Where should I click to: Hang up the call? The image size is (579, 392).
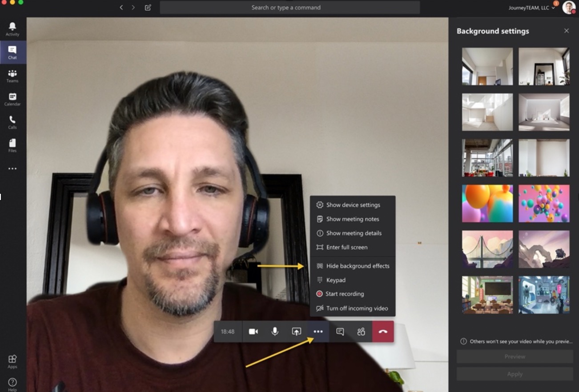[x=383, y=332]
